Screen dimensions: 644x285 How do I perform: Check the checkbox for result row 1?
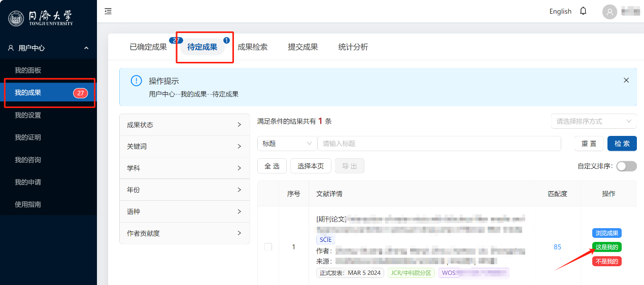pos(268,247)
